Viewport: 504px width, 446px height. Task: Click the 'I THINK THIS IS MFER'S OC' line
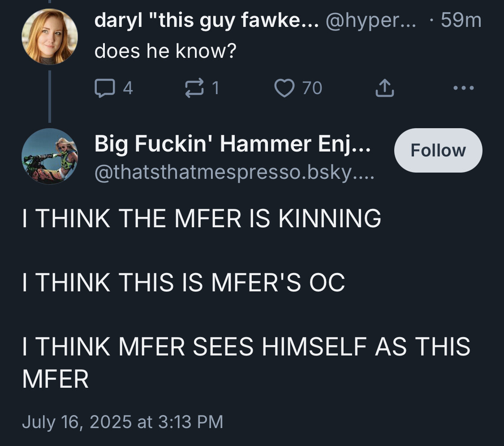tap(184, 283)
